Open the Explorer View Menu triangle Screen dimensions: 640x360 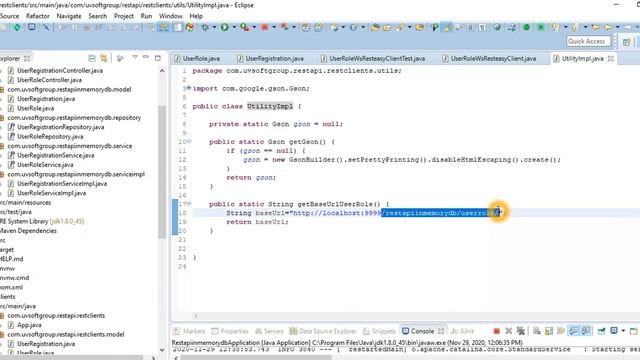[x=135, y=58]
